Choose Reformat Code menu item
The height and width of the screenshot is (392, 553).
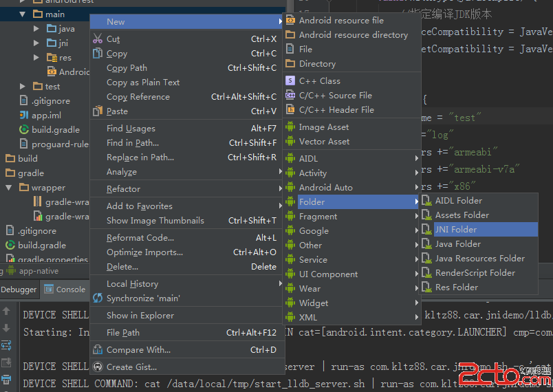[187, 238]
